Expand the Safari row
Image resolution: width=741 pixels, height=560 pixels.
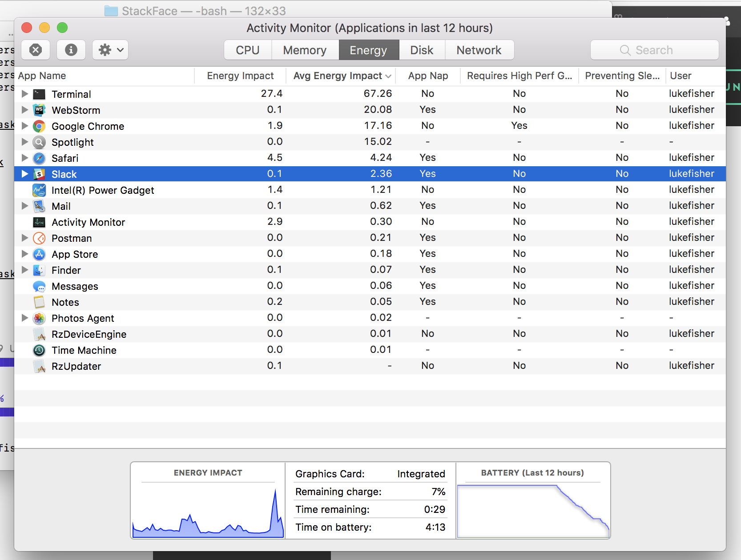(25, 158)
